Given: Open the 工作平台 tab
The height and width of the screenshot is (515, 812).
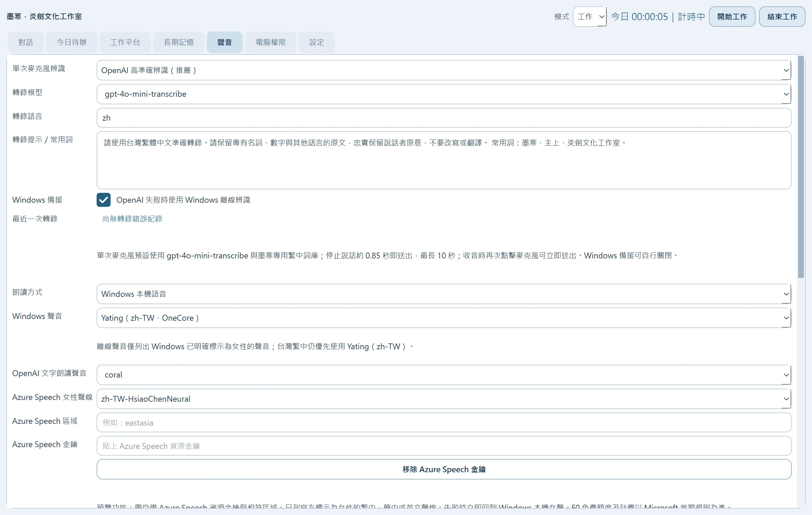Looking at the screenshot, I should tap(125, 42).
